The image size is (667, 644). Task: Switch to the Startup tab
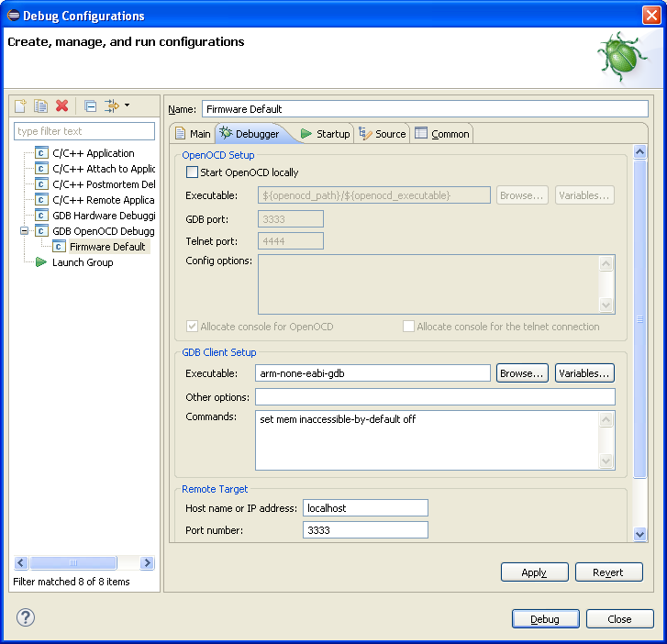[x=326, y=134]
